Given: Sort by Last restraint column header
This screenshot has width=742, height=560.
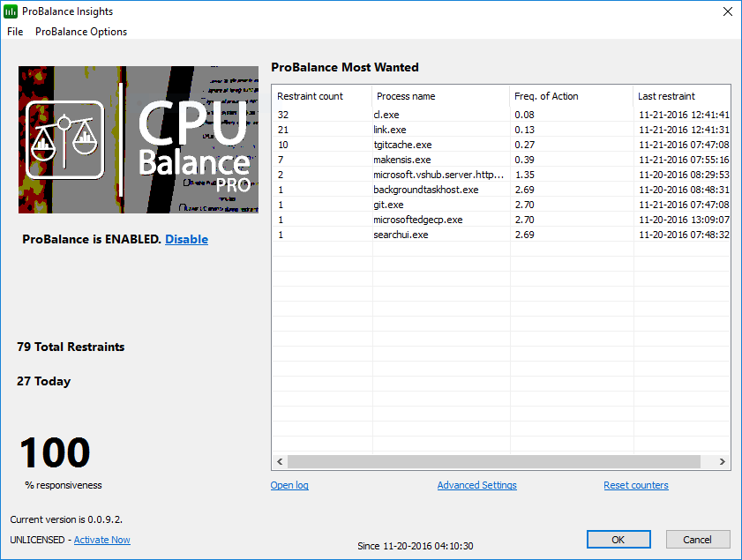Looking at the screenshot, I should coord(682,96).
